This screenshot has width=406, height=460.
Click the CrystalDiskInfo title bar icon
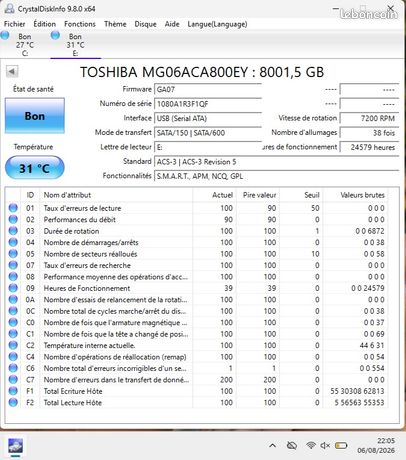[9, 8]
